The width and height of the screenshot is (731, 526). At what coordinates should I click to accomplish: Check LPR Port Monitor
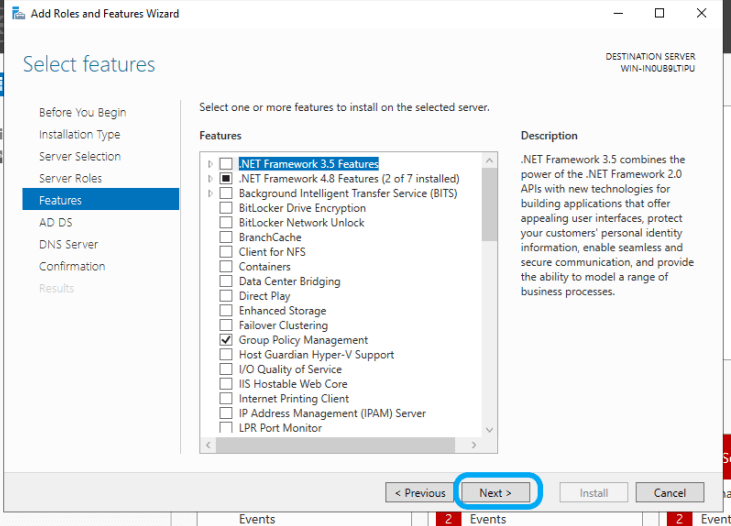226,428
